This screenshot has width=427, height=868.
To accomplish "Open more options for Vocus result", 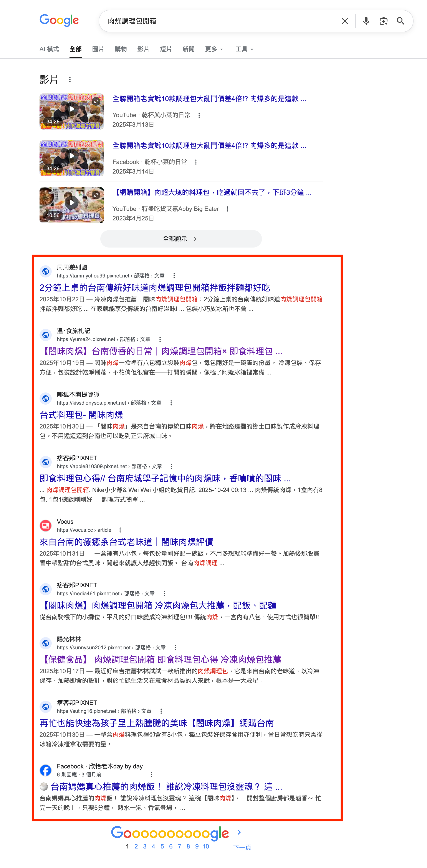I will [x=120, y=530].
